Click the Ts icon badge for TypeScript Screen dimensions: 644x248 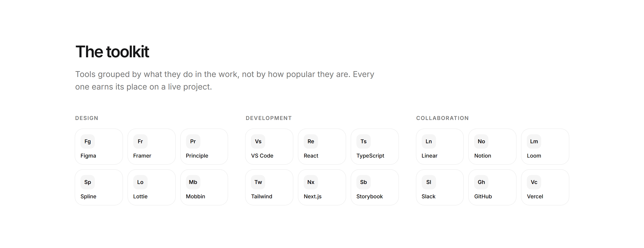coord(364,141)
